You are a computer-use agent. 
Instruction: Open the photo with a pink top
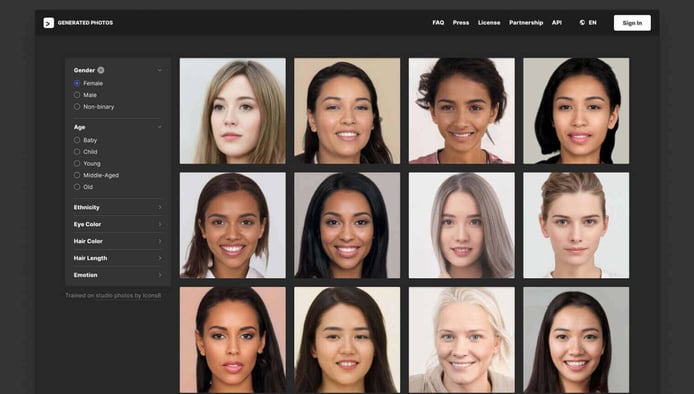pos(462,111)
